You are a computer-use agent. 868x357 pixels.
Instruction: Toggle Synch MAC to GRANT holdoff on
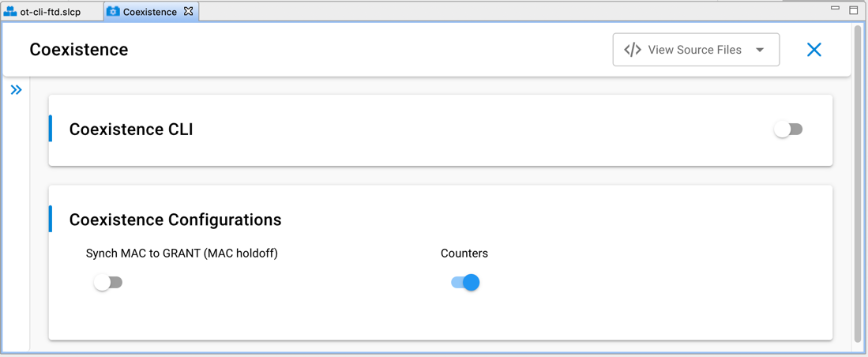coord(108,283)
